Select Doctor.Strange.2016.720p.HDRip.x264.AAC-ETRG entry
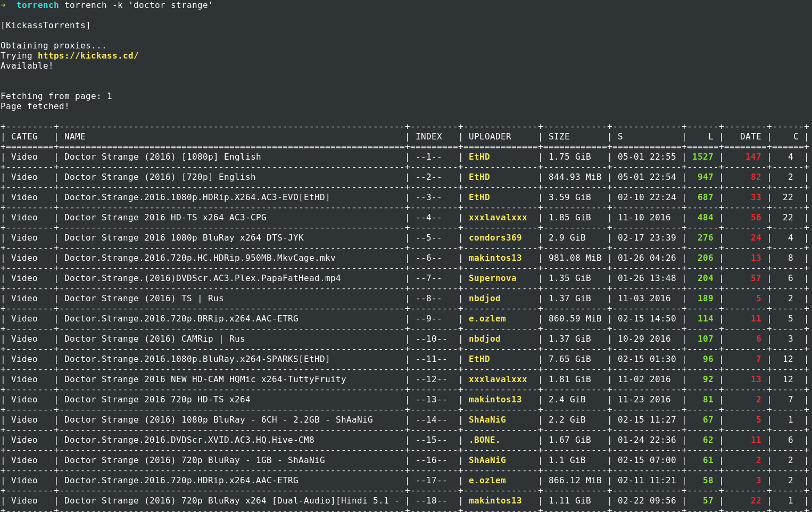This screenshot has width=812, height=512. click(181, 480)
